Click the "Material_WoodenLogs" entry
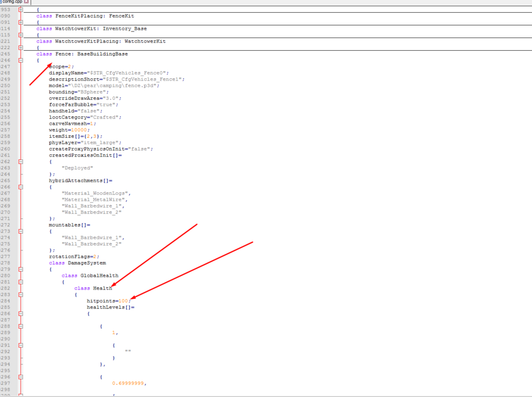This screenshot has width=532, height=397. point(96,193)
